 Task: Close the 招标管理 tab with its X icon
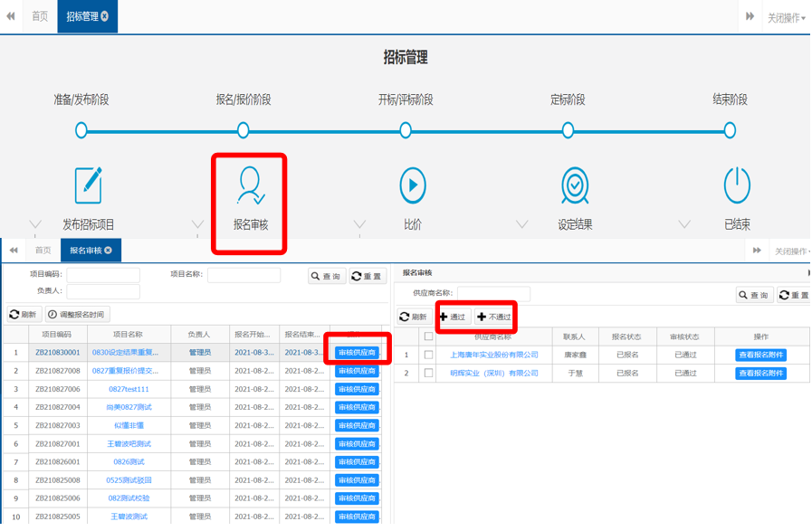pos(105,16)
